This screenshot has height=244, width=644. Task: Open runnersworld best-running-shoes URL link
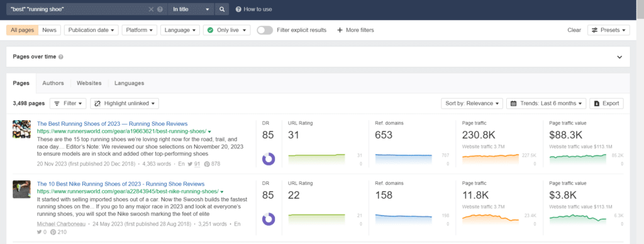[x=121, y=131]
